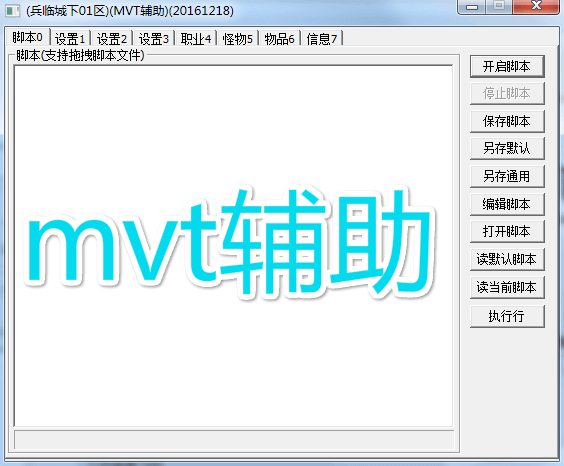The height and width of the screenshot is (466, 564).
Task: Switch to the 脚本0 tab
Action: [x=28, y=37]
